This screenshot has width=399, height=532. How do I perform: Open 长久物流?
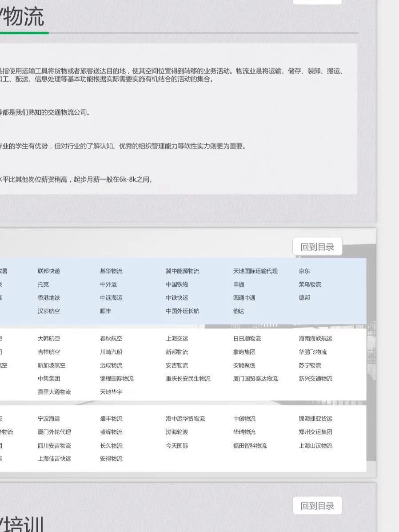click(111, 445)
